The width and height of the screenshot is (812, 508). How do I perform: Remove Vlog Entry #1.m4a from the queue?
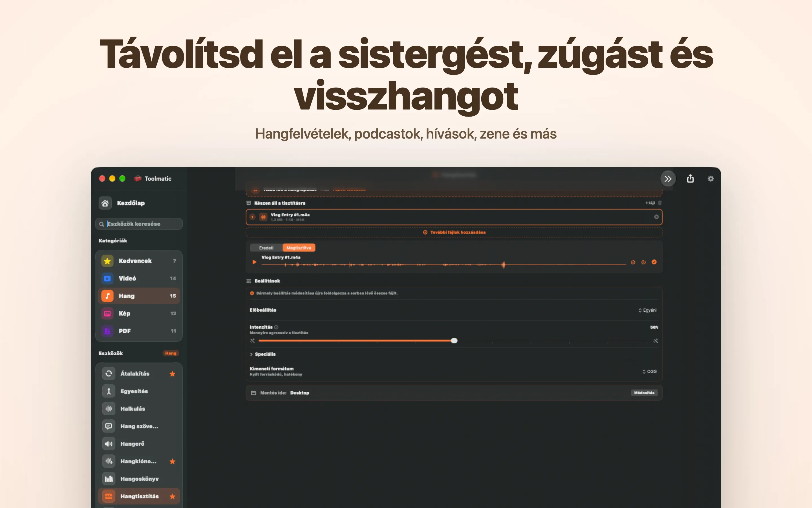pyautogui.click(x=656, y=217)
